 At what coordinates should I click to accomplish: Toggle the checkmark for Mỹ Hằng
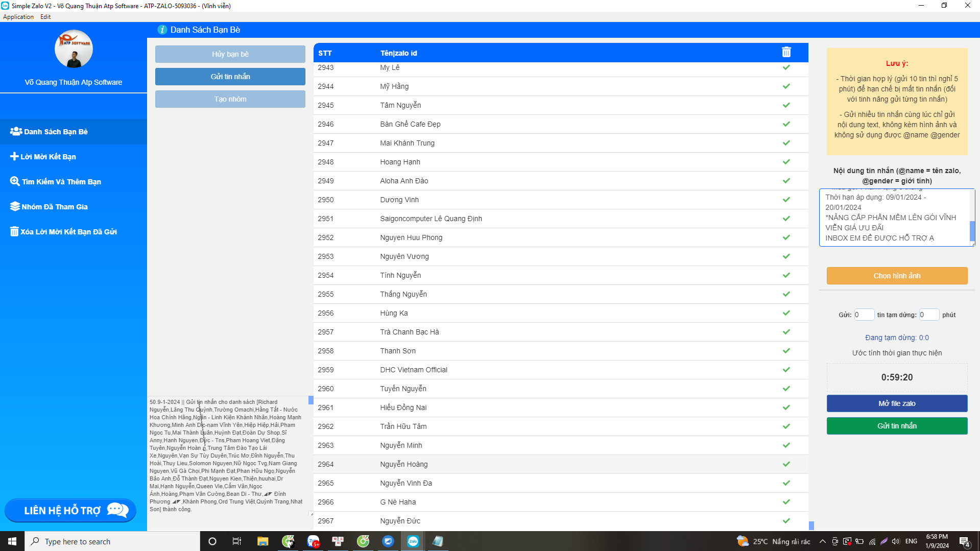786,86
